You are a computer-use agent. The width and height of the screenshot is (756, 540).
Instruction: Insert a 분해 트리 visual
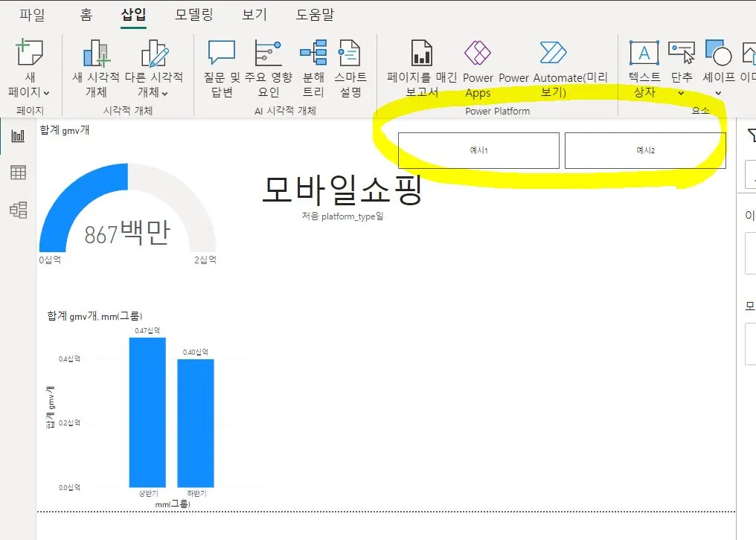tap(313, 68)
